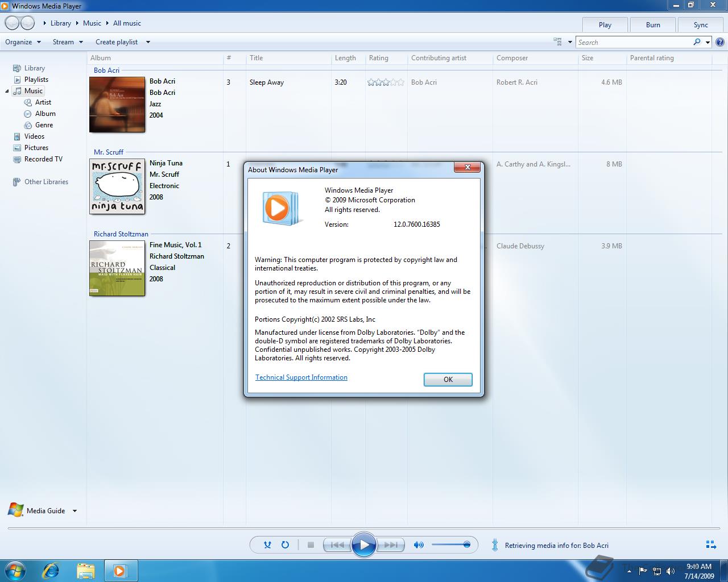Click the Previous track button
This screenshot has height=582, width=728.
click(337, 544)
